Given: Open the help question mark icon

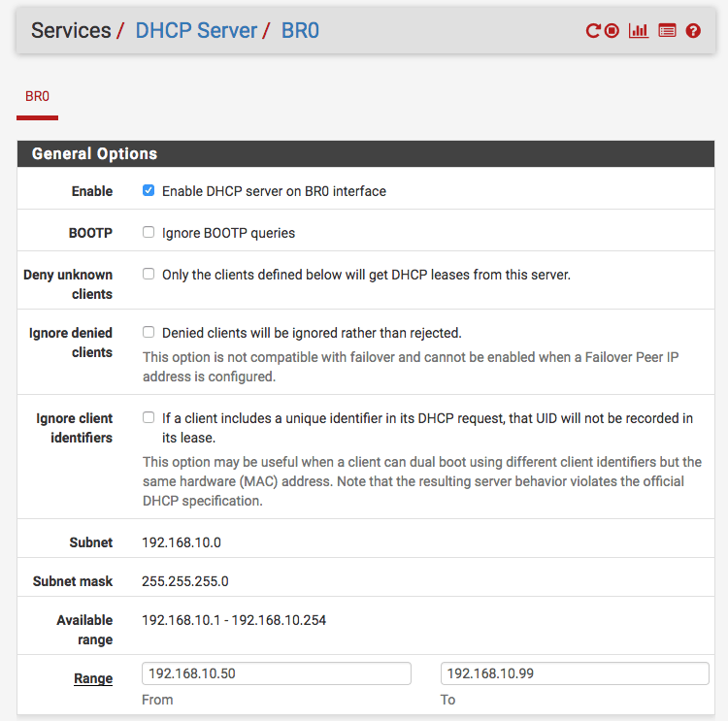Looking at the screenshot, I should [x=693, y=31].
